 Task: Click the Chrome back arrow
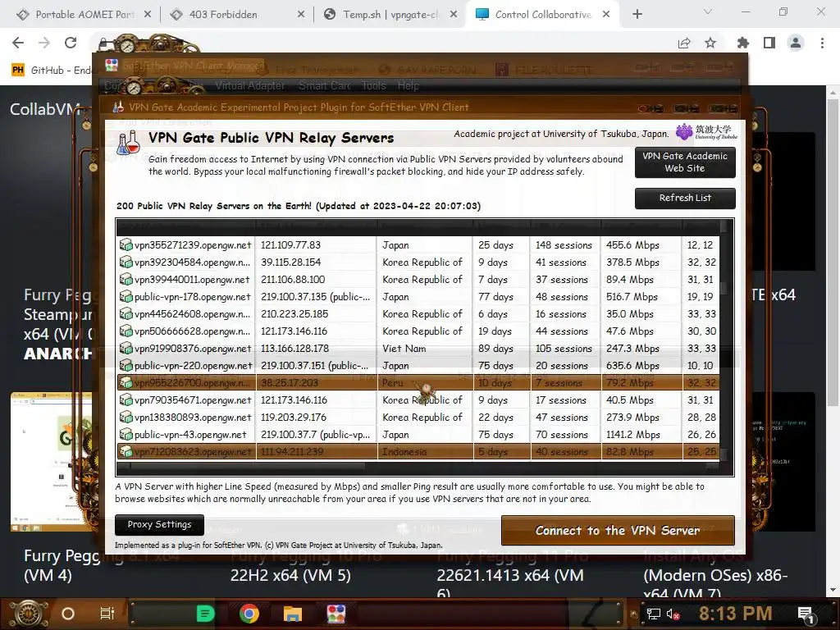click(x=18, y=43)
